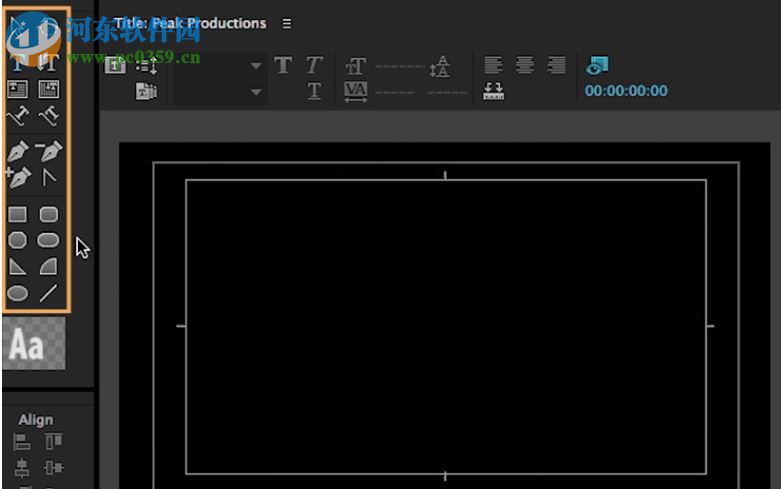Select the Rounded Rectangle pill-shaped tool

(48, 240)
